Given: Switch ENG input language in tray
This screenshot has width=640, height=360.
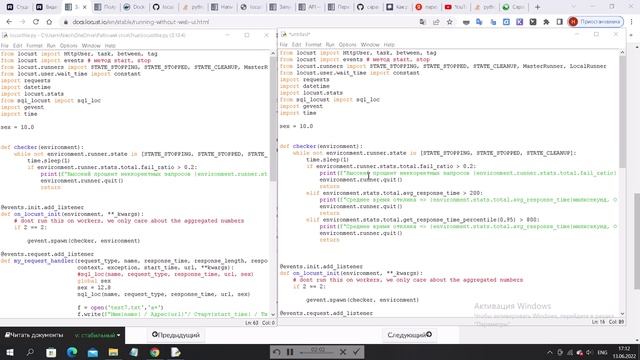Looking at the screenshot, I should 602,352.
